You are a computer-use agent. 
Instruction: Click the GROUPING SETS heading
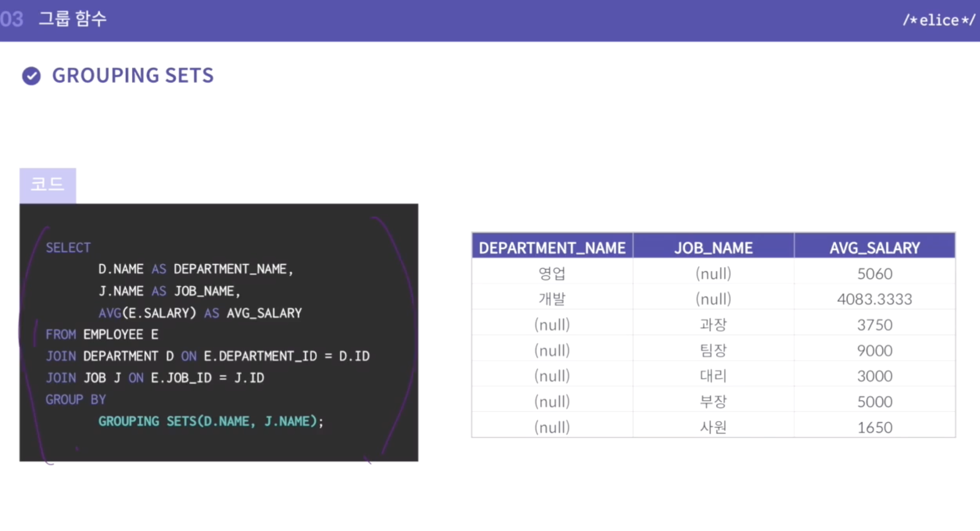pyautogui.click(x=133, y=76)
